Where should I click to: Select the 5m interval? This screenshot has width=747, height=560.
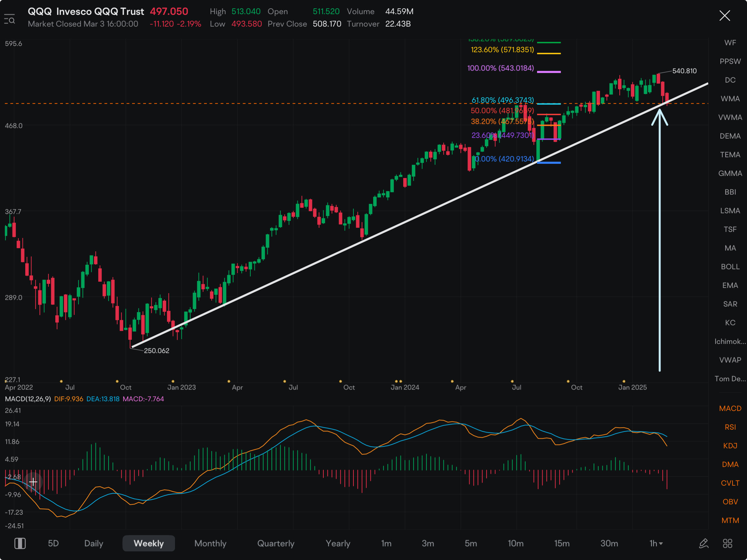point(471,543)
